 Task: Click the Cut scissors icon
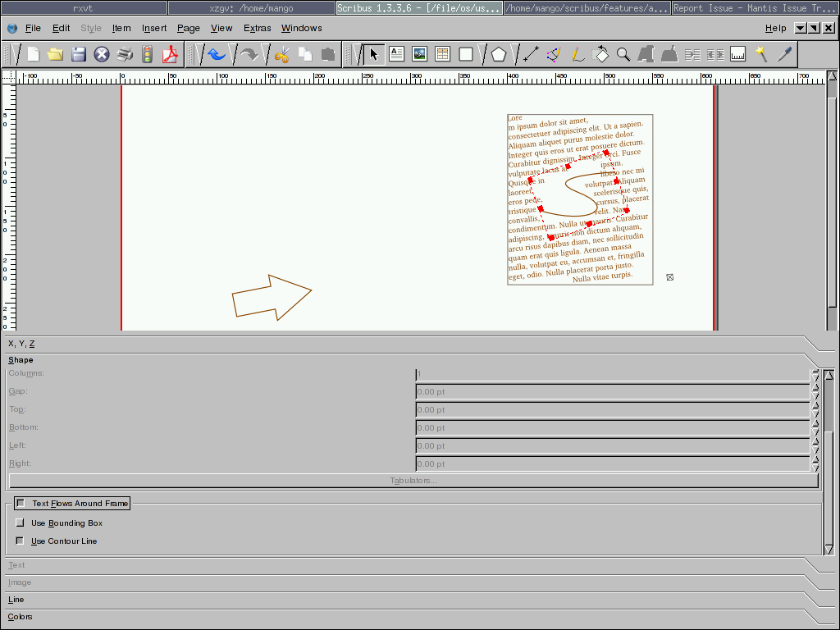click(x=282, y=55)
